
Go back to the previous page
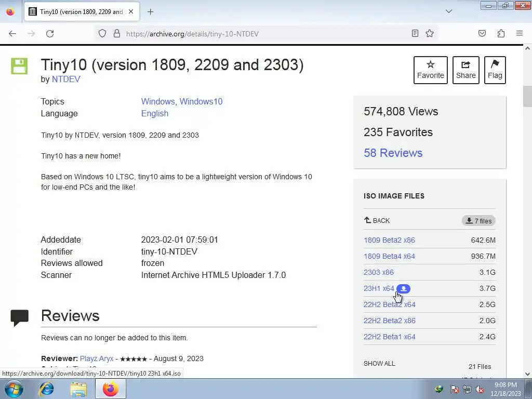[x=12, y=34]
